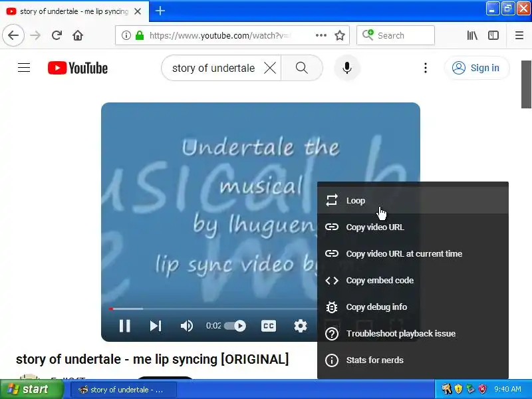Image resolution: width=532 pixels, height=399 pixels.
Task: Go to YouTube home via the logo
Action: click(x=78, y=68)
